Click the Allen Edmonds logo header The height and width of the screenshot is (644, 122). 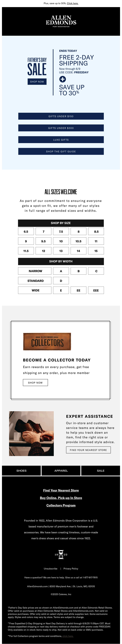click(x=61, y=21)
